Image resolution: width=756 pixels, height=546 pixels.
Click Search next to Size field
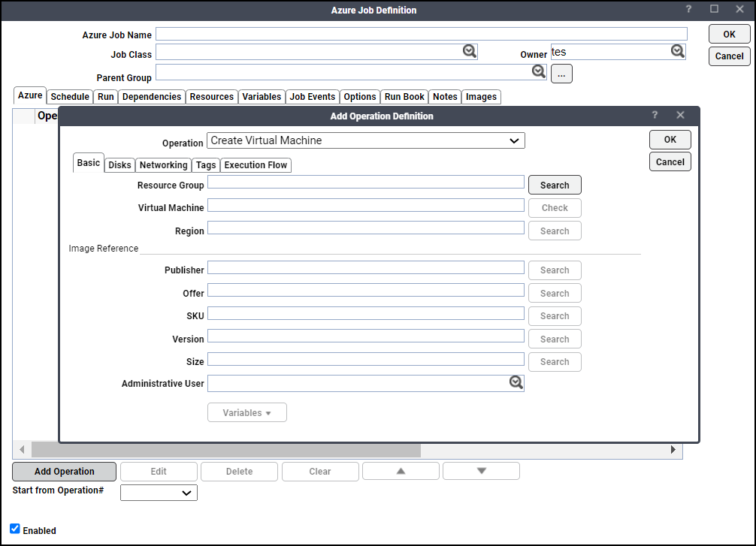555,362
